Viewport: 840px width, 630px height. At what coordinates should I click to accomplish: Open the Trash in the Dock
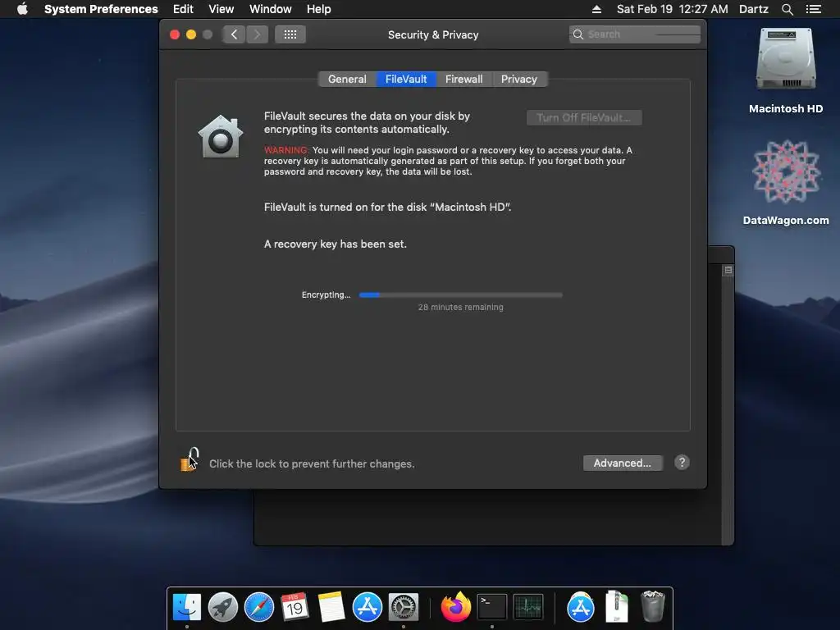(x=652, y=606)
